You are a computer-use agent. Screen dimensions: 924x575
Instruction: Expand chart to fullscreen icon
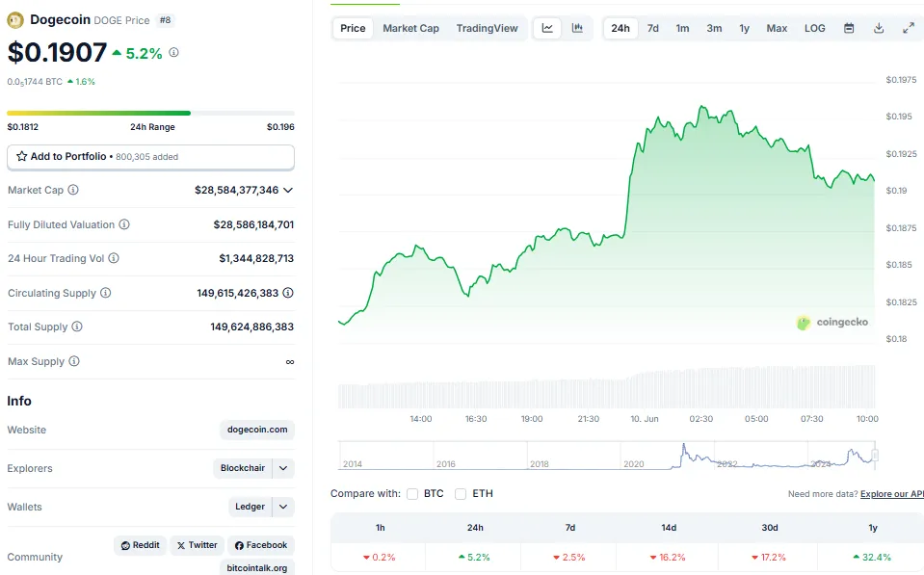(x=909, y=28)
